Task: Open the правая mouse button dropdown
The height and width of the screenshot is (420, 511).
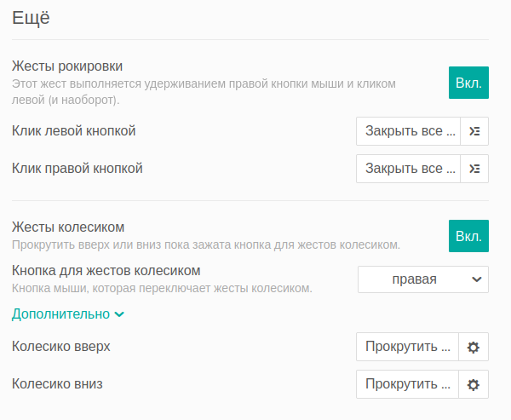Action: [423, 279]
